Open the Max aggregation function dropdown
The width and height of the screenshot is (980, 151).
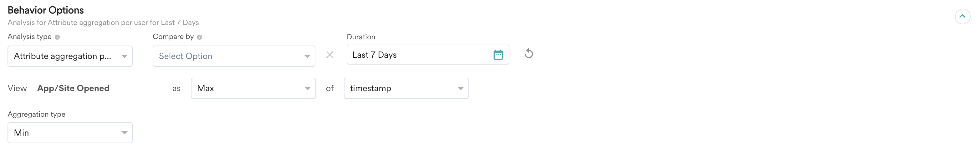[247, 88]
